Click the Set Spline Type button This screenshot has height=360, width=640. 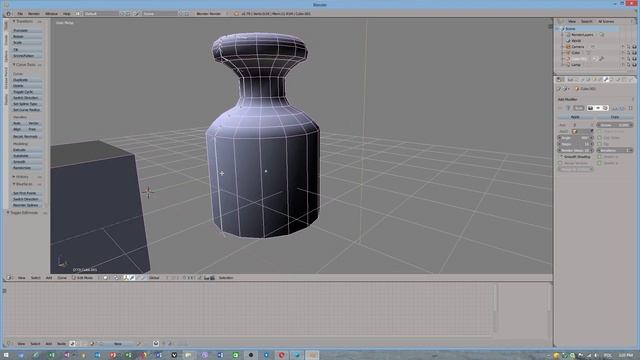coord(27,104)
